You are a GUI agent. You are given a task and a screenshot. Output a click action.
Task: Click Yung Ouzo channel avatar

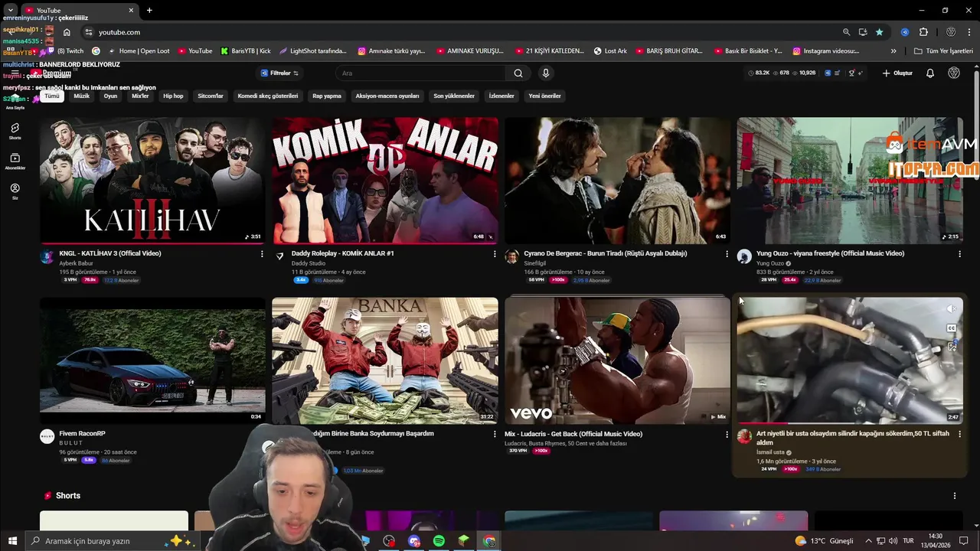click(744, 256)
